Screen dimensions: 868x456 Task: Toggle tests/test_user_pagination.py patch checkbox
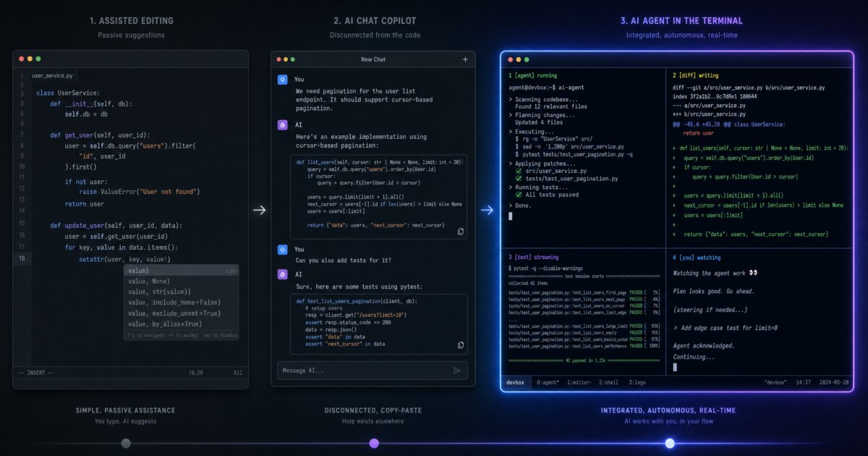tap(519, 179)
